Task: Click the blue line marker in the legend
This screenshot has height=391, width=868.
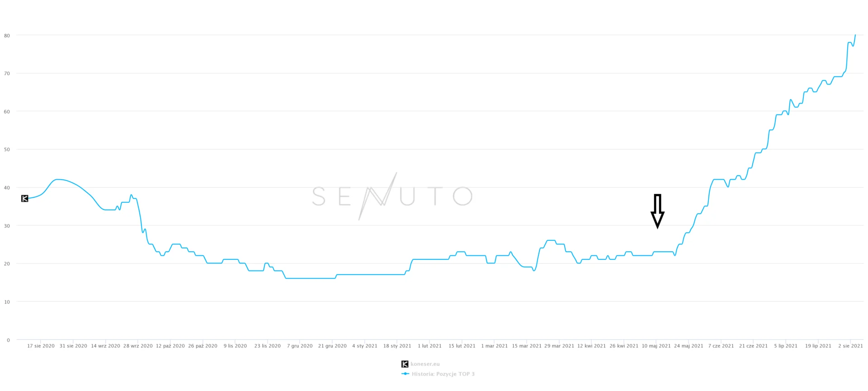Action: coord(405,374)
